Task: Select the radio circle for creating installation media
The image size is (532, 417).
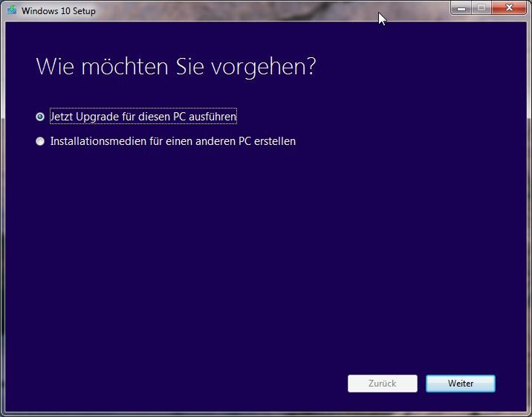Action: click(40, 141)
